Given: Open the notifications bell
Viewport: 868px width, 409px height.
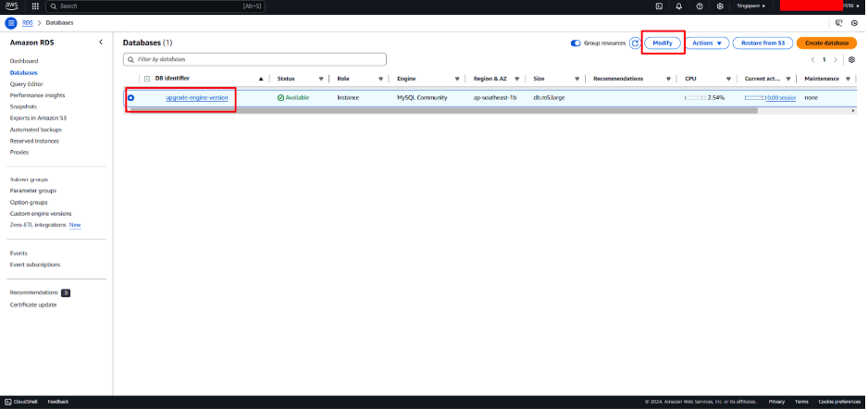Looking at the screenshot, I should click(x=679, y=6).
